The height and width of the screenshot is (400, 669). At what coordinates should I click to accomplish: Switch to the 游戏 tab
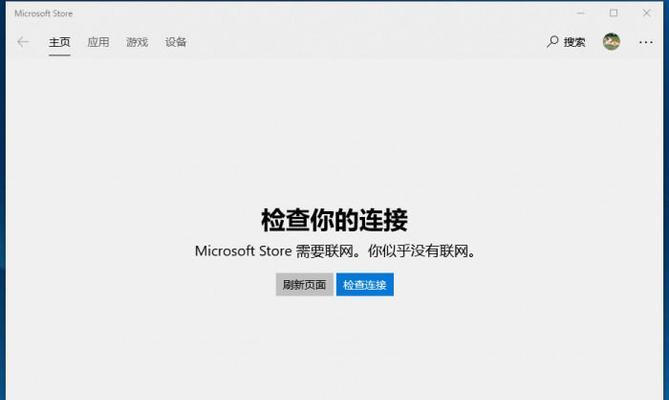[137, 42]
